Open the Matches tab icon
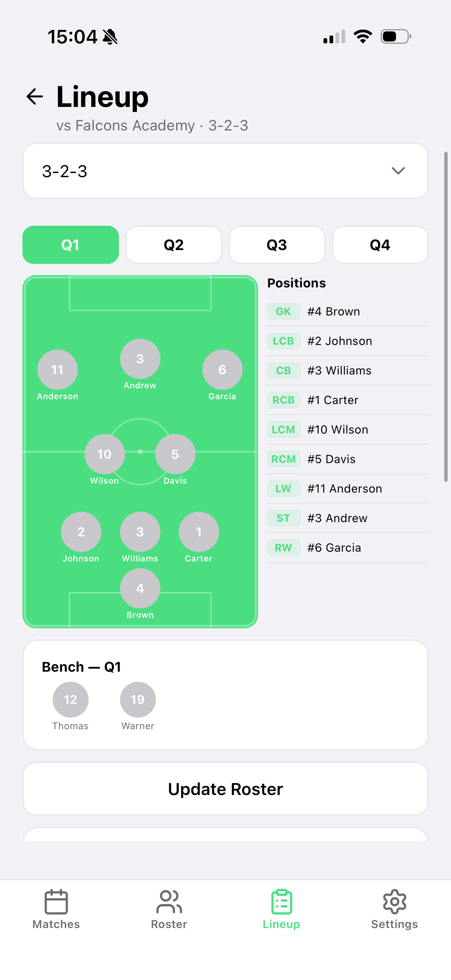Screen dimensions: 451x980 (56, 902)
